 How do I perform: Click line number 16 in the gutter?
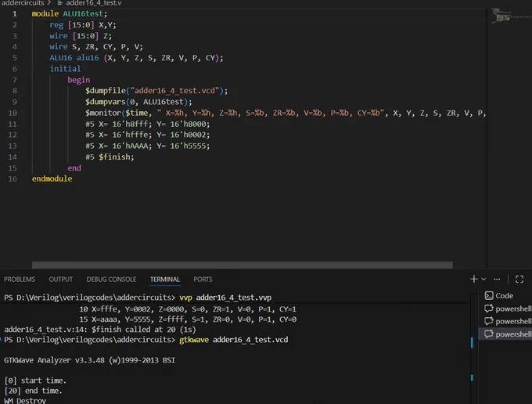point(13,179)
